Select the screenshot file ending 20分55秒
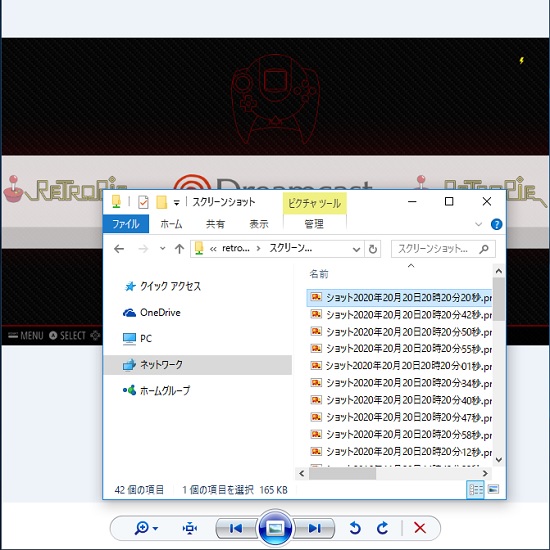Image resolution: width=550 pixels, height=550 pixels. [400, 349]
